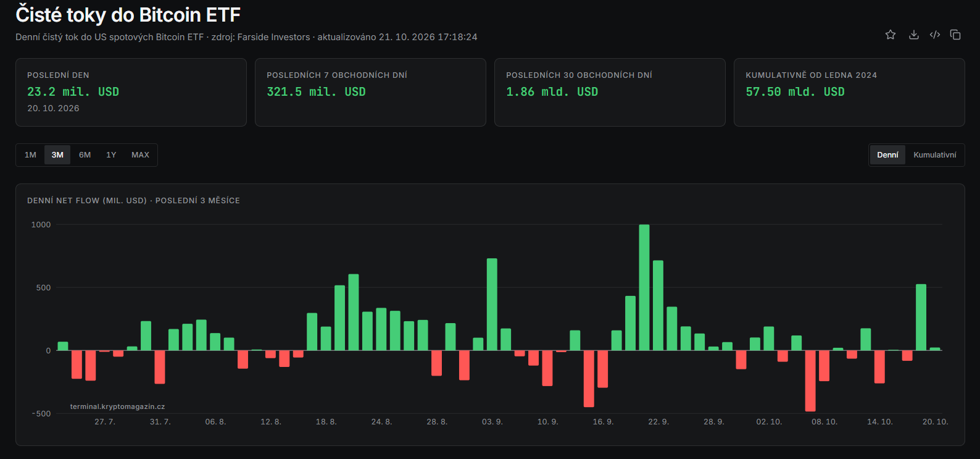This screenshot has height=459, width=980.
Task: Click the y-axis label -500
Action: coord(42,414)
